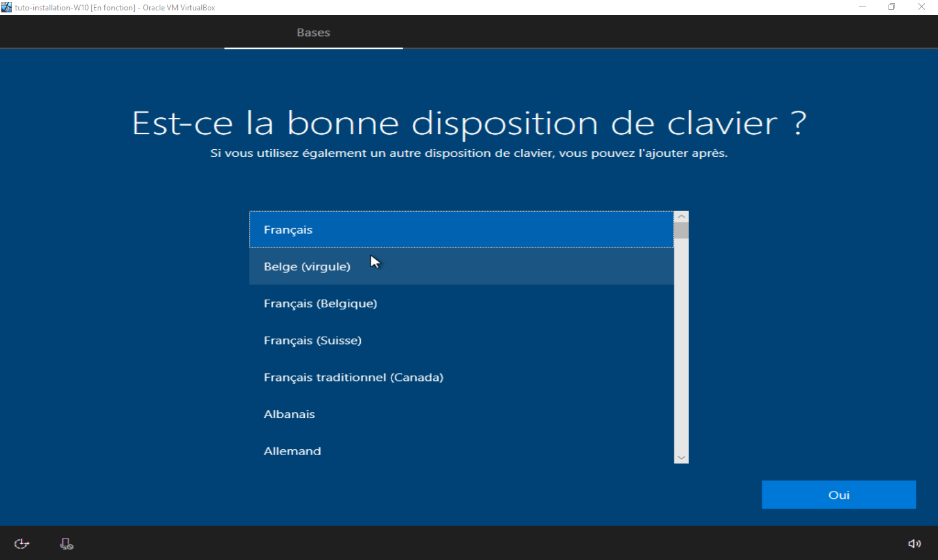Open the Ease of Access icon

(21, 543)
